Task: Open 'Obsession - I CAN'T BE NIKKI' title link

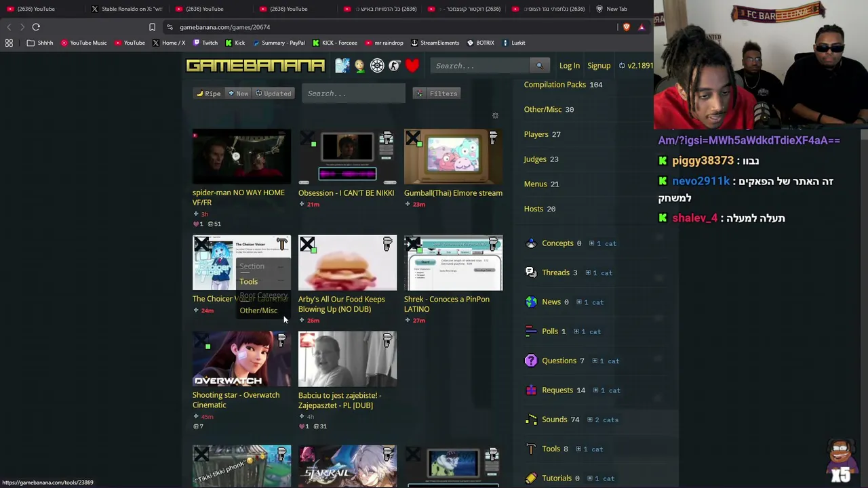Action: click(346, 193)
